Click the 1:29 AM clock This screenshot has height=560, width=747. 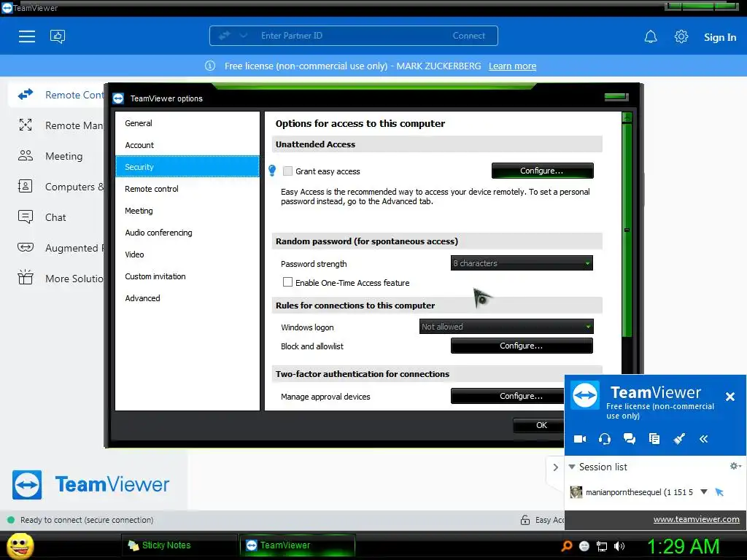tap(683, 546)
